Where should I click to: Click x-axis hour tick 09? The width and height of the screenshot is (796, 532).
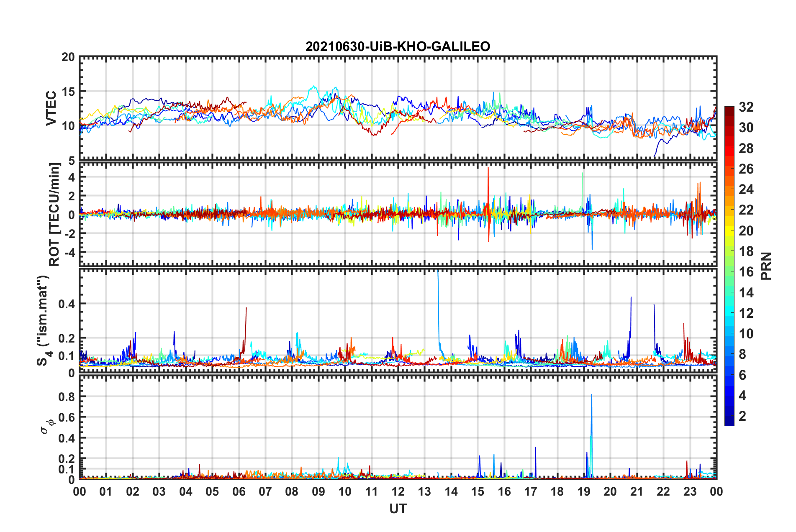(318, 491)
